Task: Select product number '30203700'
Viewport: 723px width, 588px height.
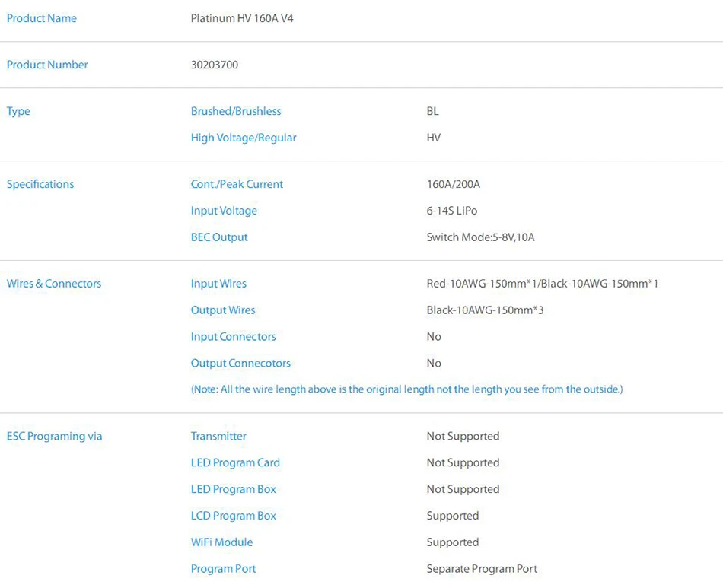Action: coord(215,65)
